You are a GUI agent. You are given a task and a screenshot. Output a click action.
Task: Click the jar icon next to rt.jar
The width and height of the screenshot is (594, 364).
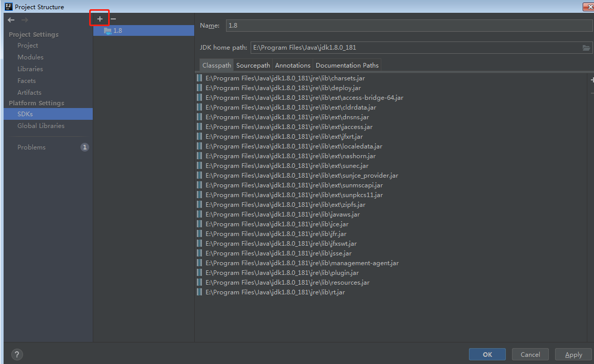(x=199, y=292)
